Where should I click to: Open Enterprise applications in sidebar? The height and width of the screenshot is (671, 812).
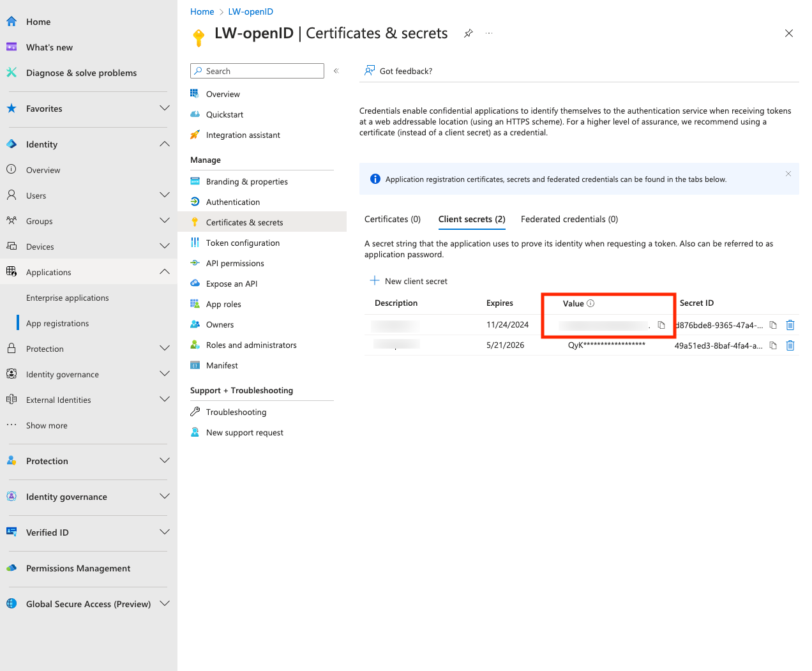pos(68,298)
